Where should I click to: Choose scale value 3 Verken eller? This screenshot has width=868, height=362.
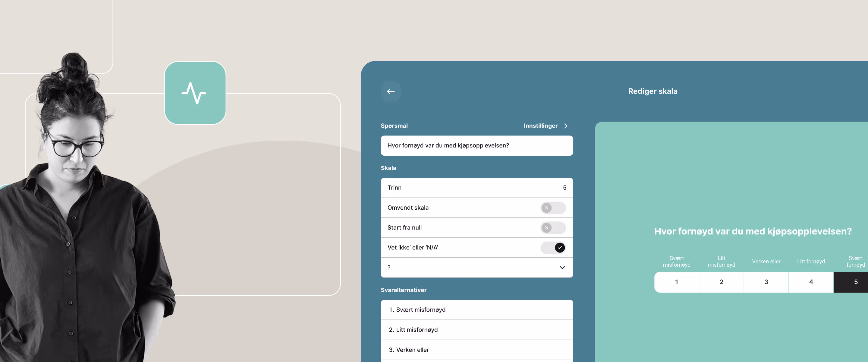[x=766, y=282]
